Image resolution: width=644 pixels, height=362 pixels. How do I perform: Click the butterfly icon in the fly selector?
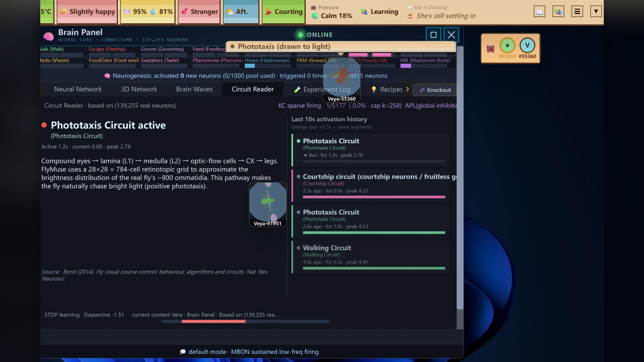point(490,49)
